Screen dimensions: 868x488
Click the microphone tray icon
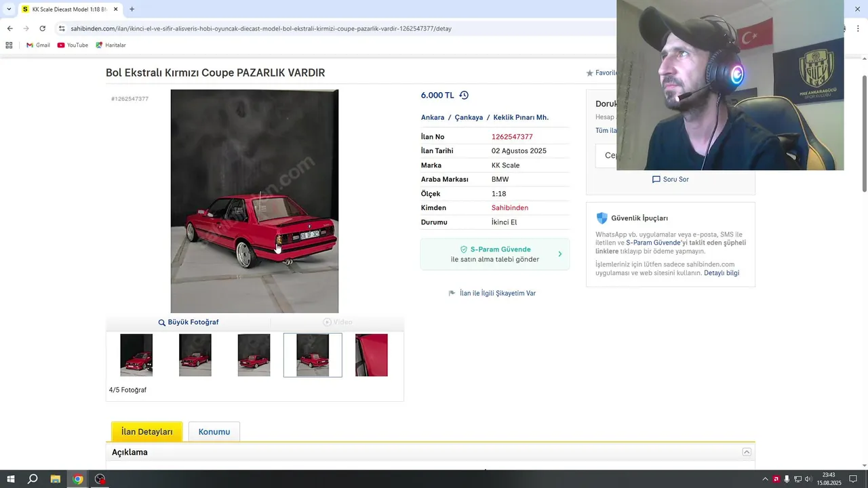tap(787, 479)
